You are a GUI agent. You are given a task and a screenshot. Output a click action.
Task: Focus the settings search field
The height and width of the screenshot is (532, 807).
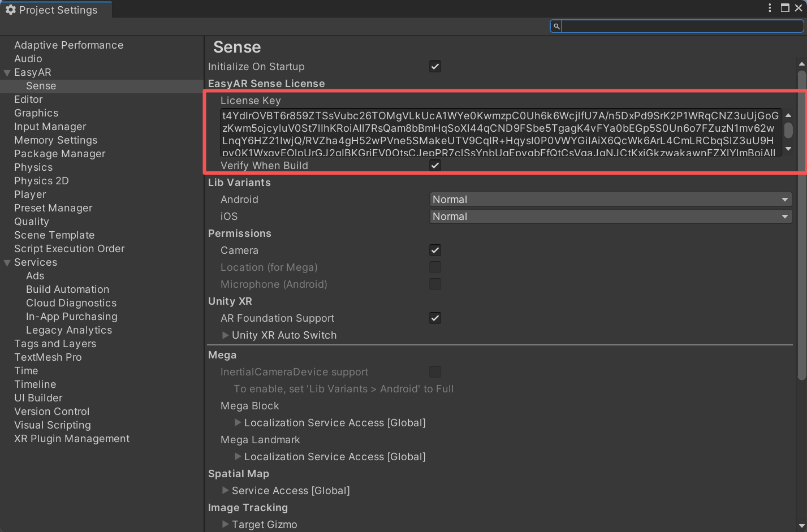pyautogui.click(x=677, y=26)
